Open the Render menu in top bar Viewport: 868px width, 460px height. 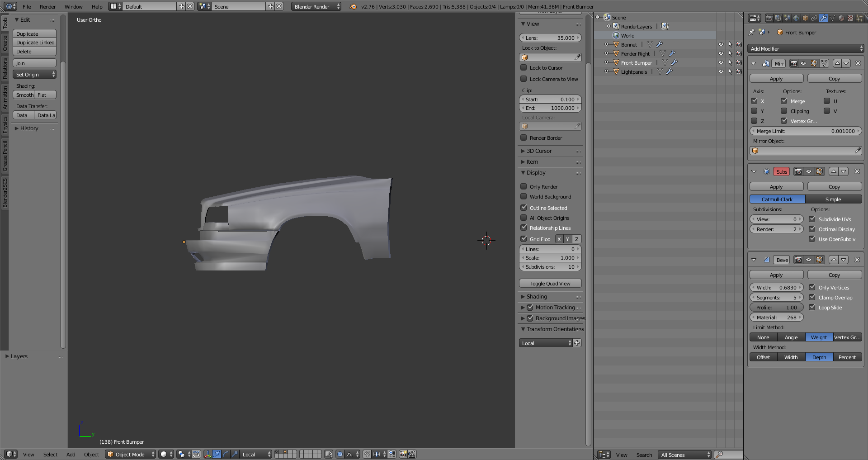[47, 7]
